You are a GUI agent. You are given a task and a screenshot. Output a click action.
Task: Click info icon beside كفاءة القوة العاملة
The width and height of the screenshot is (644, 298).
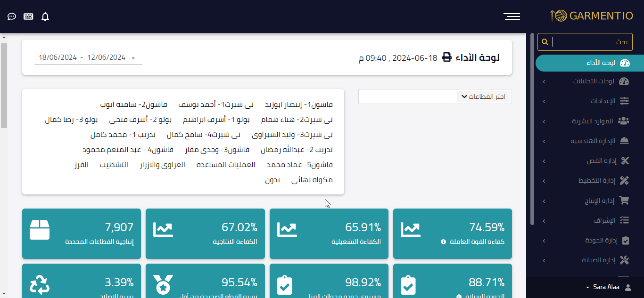(x=443, y=242)
